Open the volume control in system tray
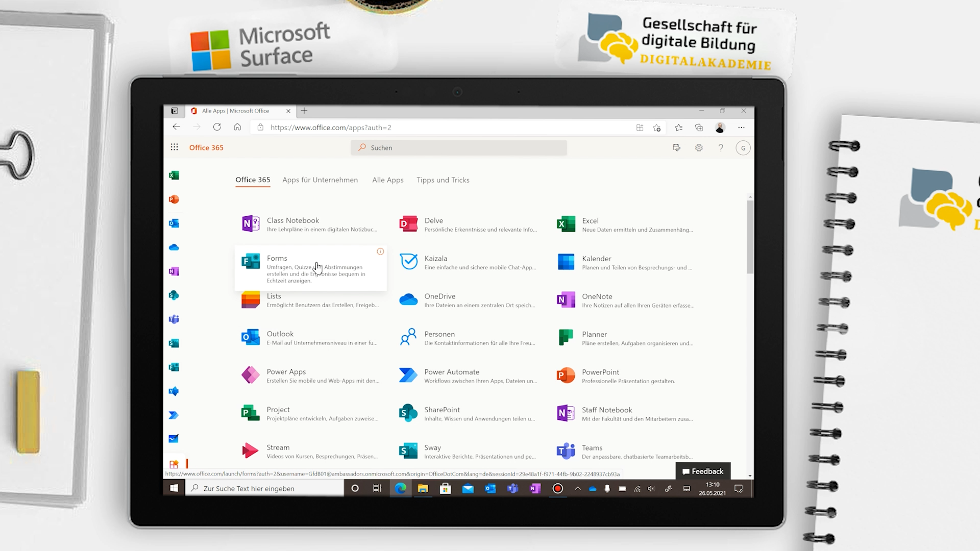This screenshot has height=551, width=980. pyautogui.click(x=651, y=488)
